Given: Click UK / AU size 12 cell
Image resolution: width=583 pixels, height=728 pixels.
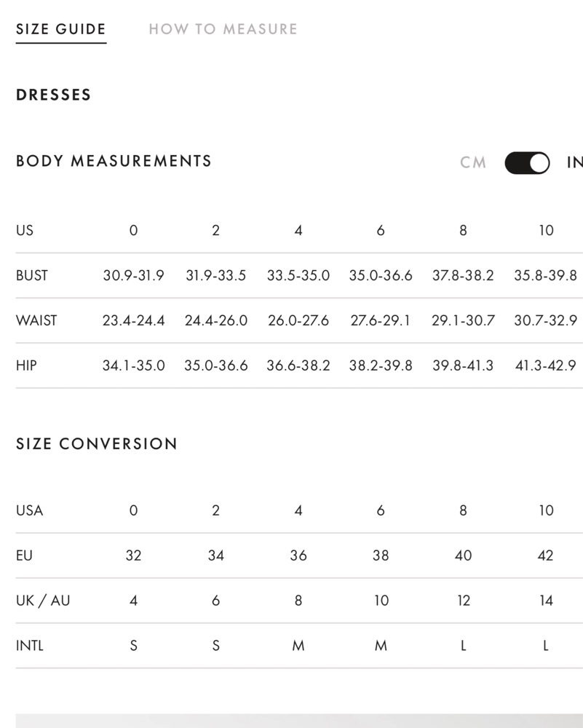Looking at the screenshot, I should click(x=463, y=601).
